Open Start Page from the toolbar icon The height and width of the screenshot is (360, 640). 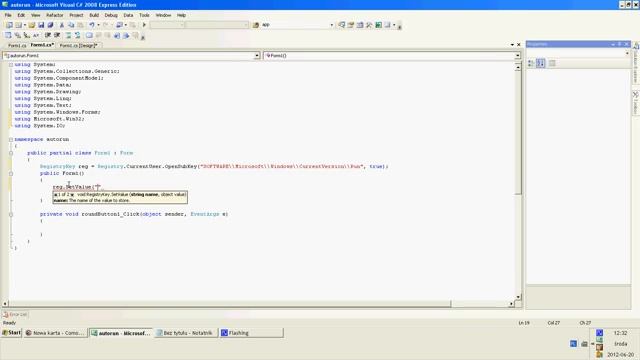tap(378, 25)
